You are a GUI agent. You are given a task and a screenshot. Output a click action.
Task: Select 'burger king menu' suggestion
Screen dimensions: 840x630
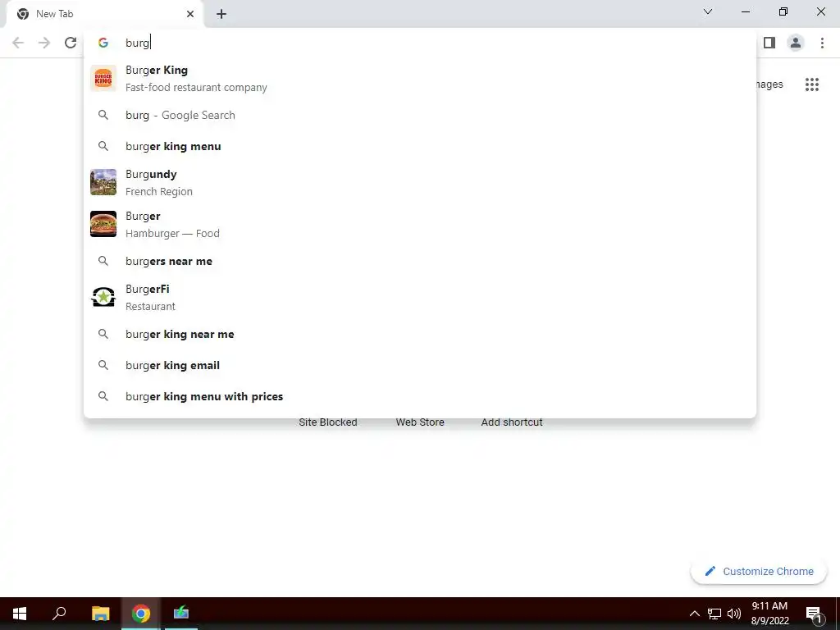(419, 146)
